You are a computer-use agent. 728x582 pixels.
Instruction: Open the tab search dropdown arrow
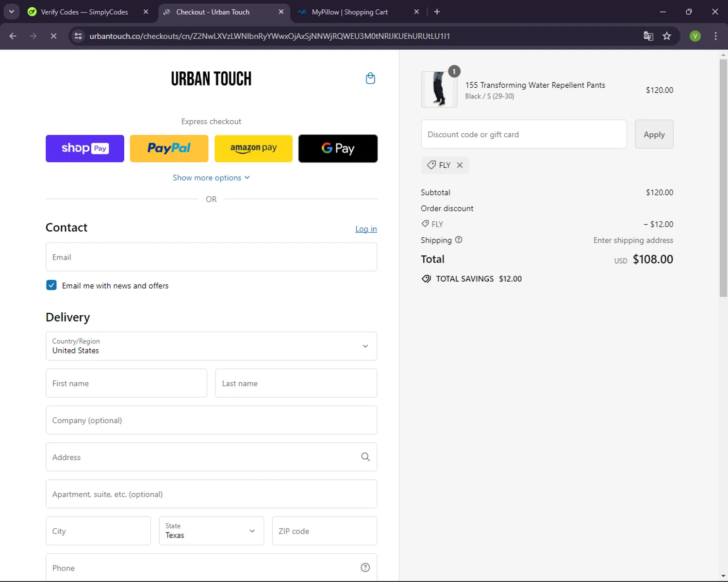pyautogui.click(x=11, y=12)
